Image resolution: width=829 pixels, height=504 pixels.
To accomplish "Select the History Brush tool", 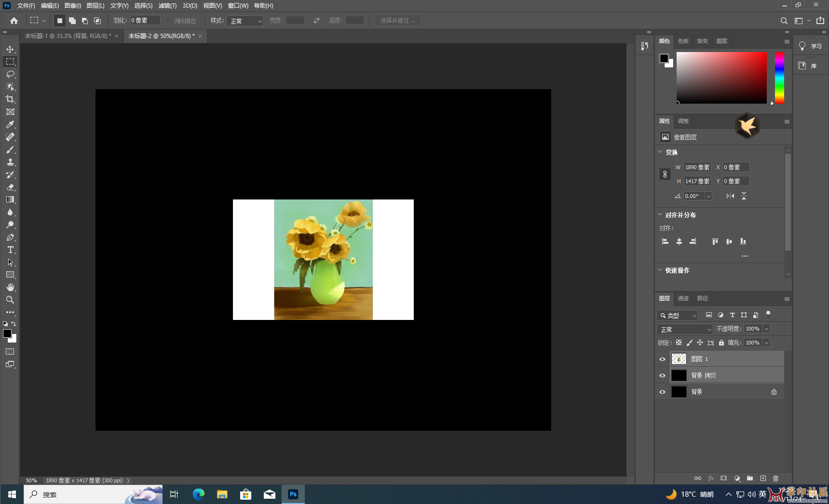I will tap(10, 174).
